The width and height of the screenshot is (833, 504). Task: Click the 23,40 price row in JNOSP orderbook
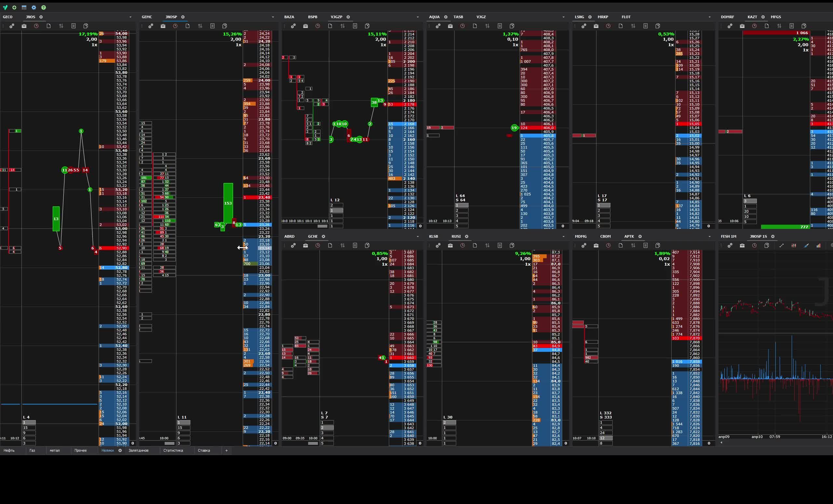264,197
